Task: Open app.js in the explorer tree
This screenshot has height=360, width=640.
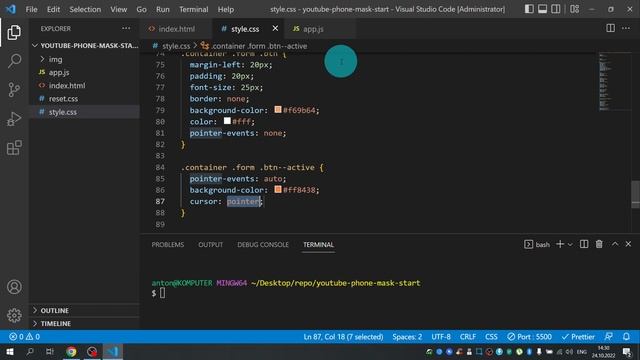Action: coord(84,72)
